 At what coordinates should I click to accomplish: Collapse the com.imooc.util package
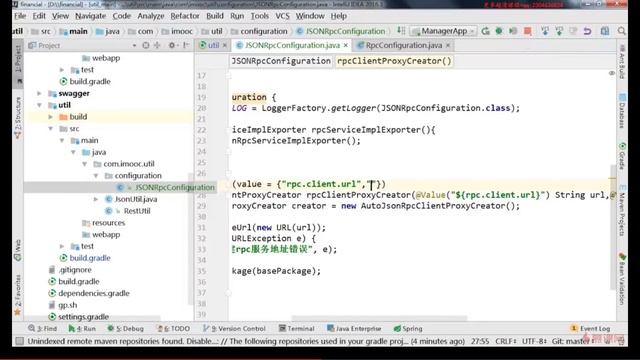[85, 164]
